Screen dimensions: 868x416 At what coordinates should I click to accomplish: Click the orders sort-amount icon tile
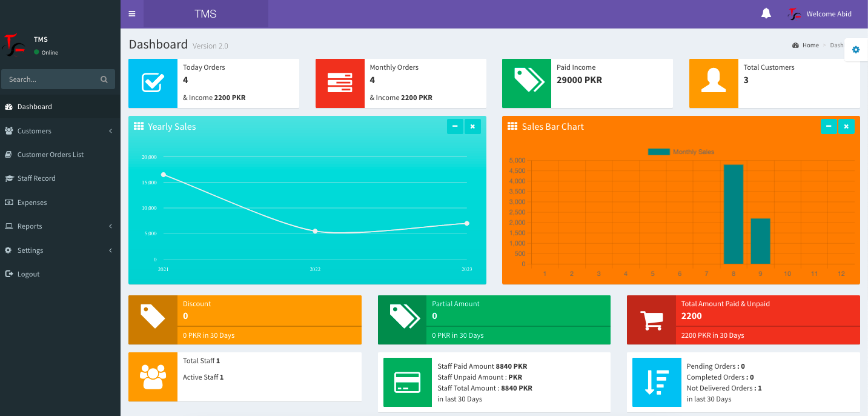click(x=657, y=382)
